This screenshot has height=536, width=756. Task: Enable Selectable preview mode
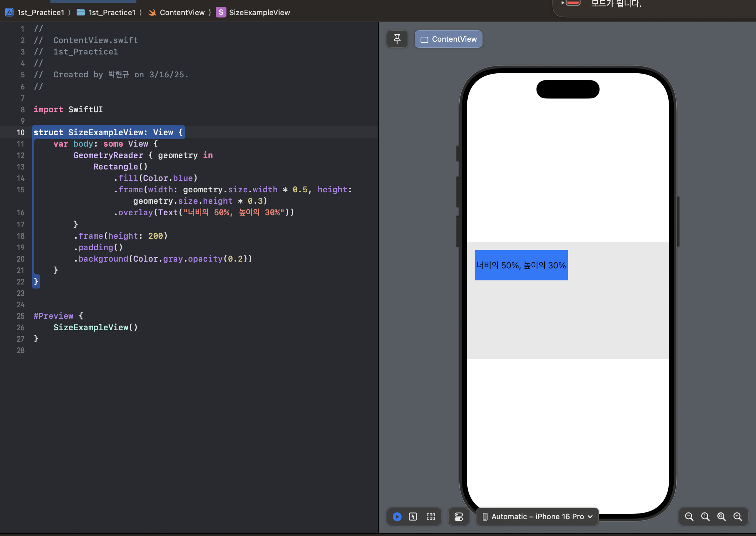click(x=413, y=516)
